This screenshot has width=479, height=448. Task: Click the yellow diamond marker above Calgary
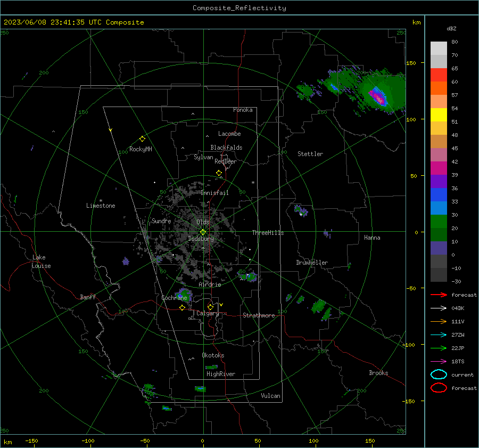[x=210, y=307]
